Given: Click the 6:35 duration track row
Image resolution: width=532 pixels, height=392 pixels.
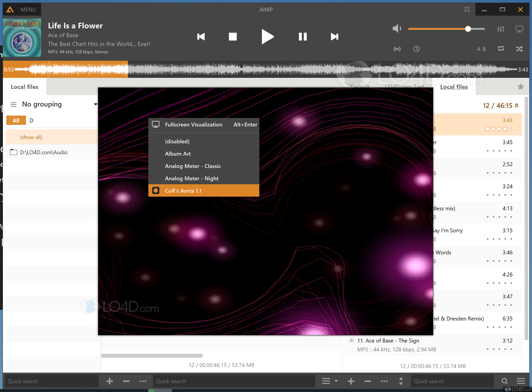Looking at the screenshot, I should tap(477, 323).
